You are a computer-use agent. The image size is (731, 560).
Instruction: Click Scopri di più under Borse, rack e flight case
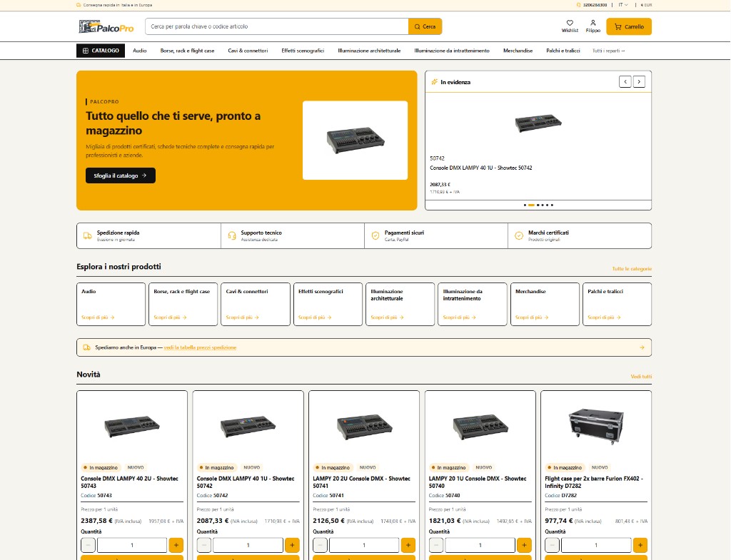[x=170, y=317]
